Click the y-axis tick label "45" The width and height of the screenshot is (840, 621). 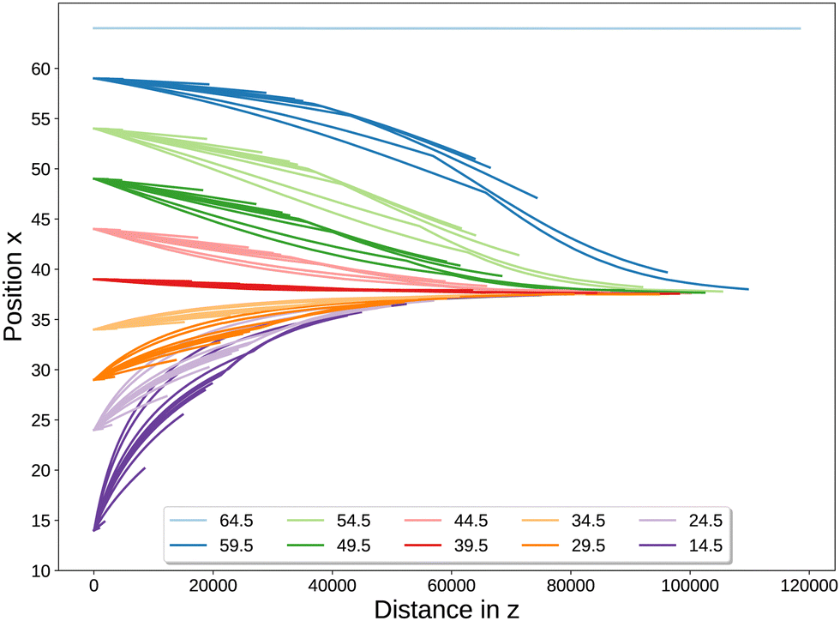[x=41, y=220]
